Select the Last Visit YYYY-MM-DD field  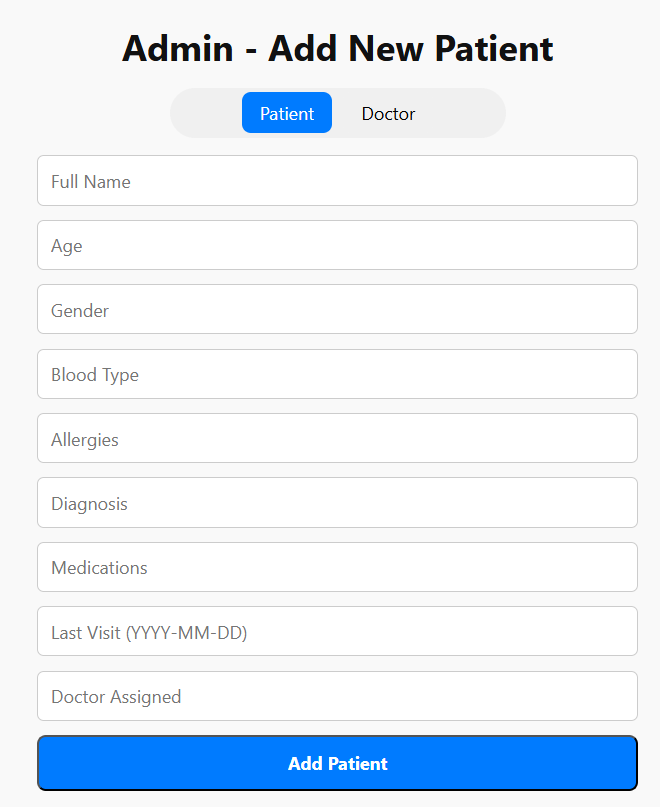tap(337, 631)
